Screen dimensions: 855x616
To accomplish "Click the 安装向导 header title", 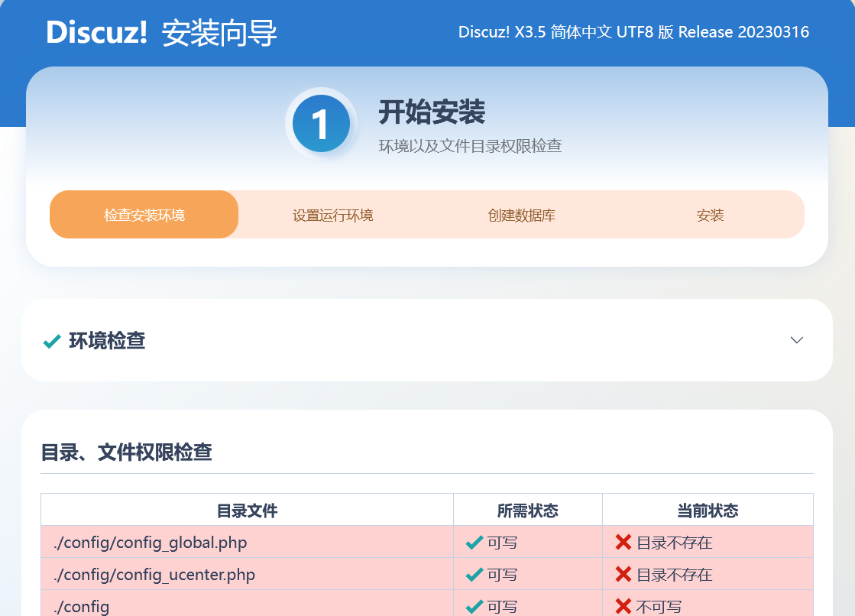I will 219,33.
